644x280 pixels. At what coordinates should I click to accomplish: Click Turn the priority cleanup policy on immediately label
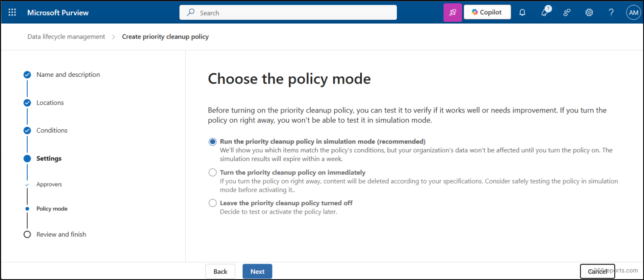point(293,173)
